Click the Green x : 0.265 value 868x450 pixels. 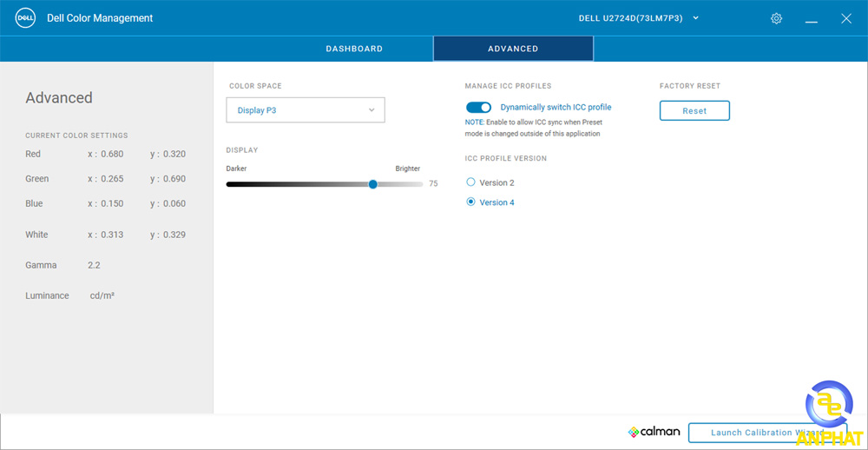(105, 179)
